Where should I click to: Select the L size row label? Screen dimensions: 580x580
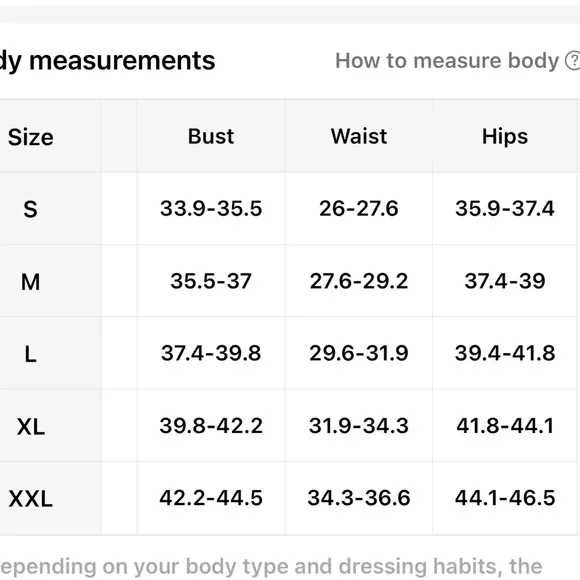(30, 354)
